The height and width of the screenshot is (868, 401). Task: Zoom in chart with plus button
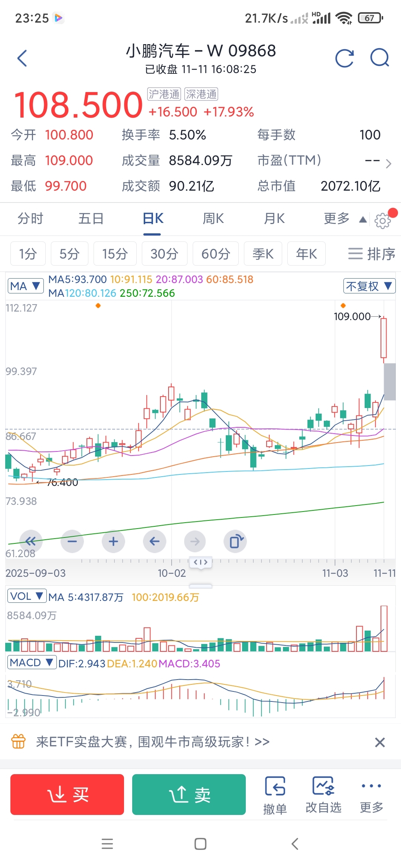click(113, 541)
